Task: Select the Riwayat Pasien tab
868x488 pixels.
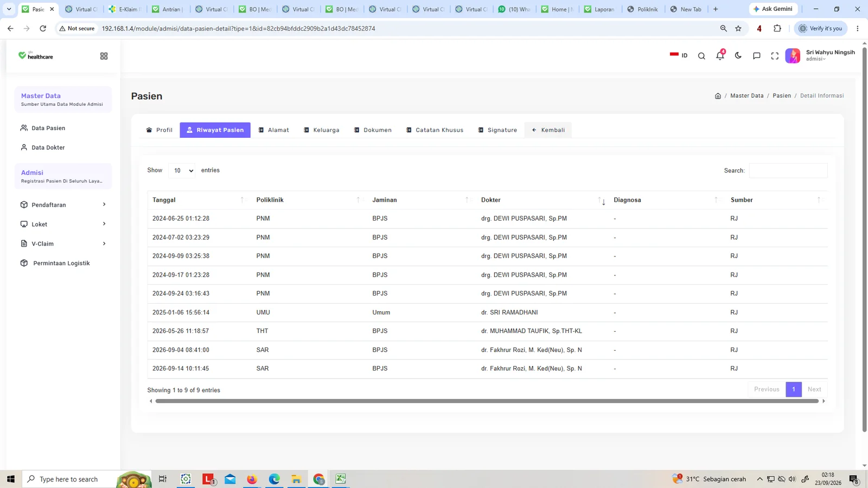Action: pos(215,130)
